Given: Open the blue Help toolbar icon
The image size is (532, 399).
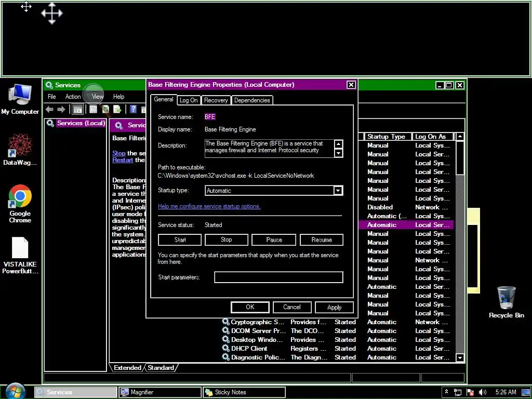Looking at the screenshot, I should pyautogui.click(x=134, y=109).
